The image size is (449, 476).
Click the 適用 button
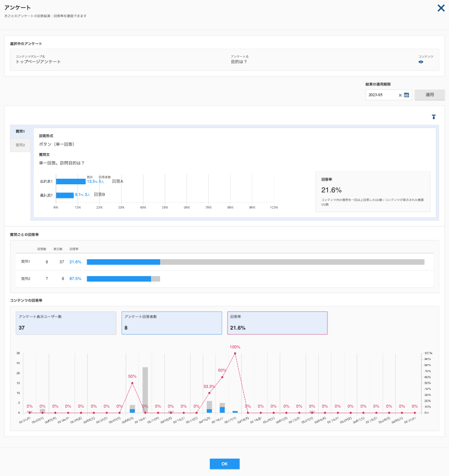tap(430, 95)
